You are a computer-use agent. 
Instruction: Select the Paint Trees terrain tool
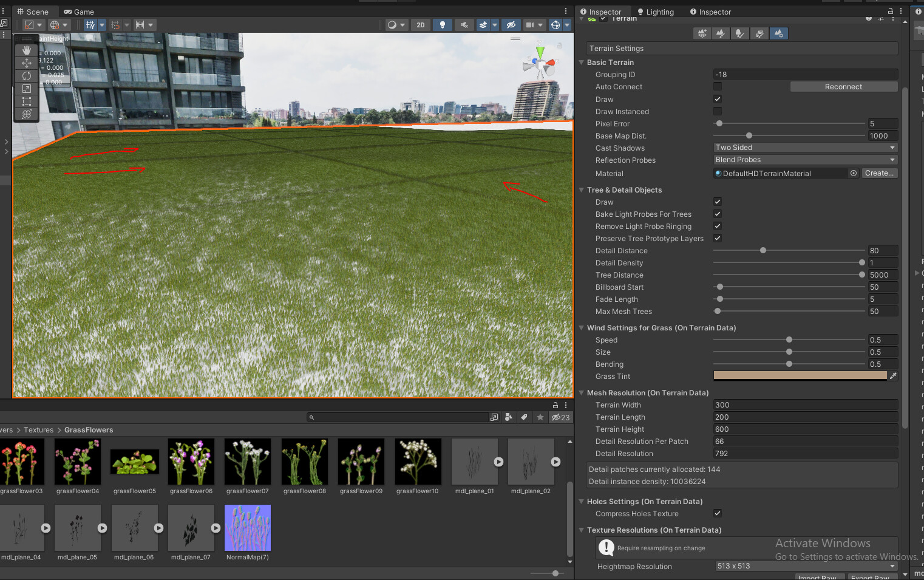pyautogui.click(x=739, y=33)
